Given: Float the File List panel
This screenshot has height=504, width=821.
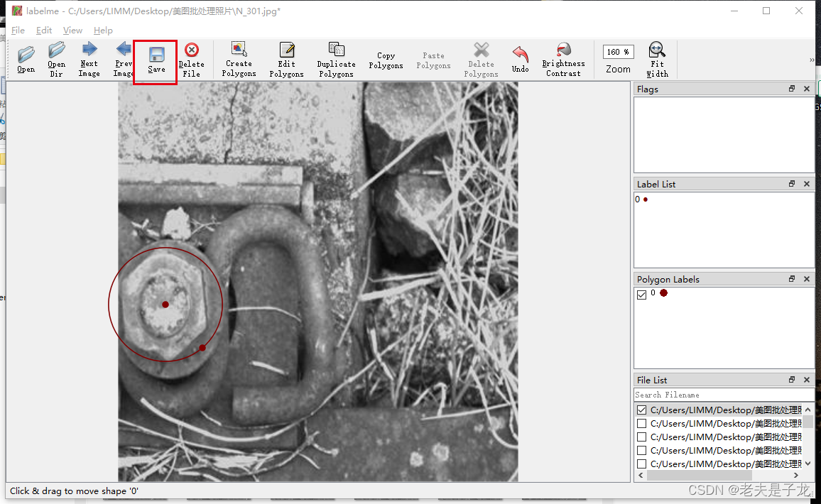Looking at the screenshot, I should 792,380.
